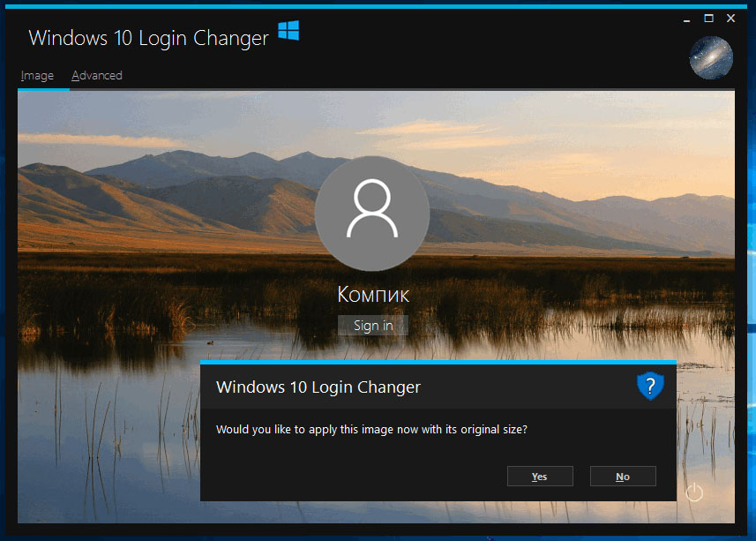The height and width of the screenshot is (541, 756).
Task: Select the user avatar circle
Action: pos(372,213)
